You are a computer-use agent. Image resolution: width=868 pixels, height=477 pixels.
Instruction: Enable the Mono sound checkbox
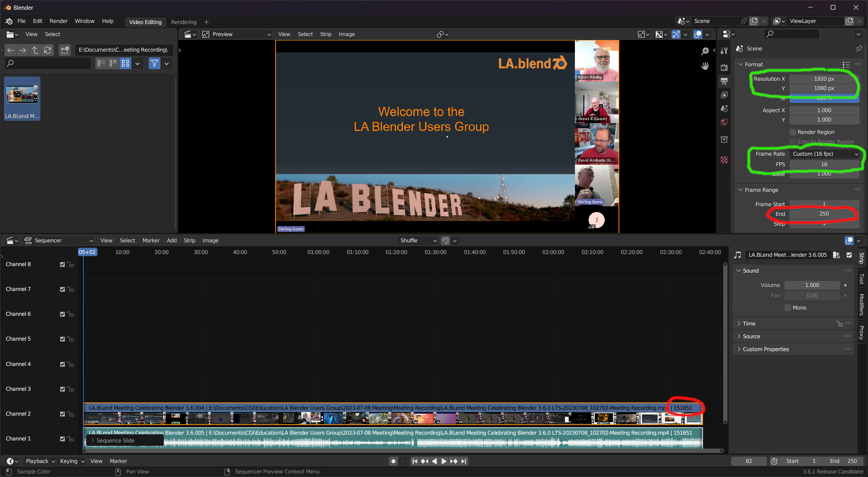(788, 308)
